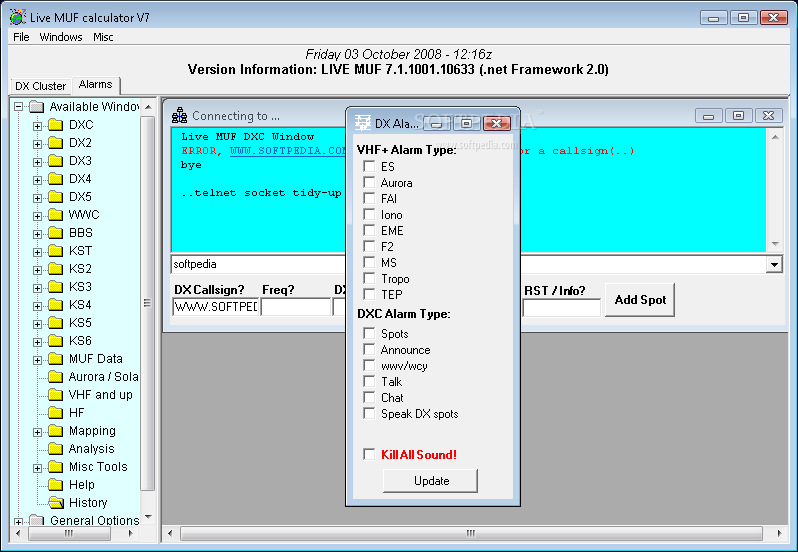Click the Freq? input field

coord(296,307)
